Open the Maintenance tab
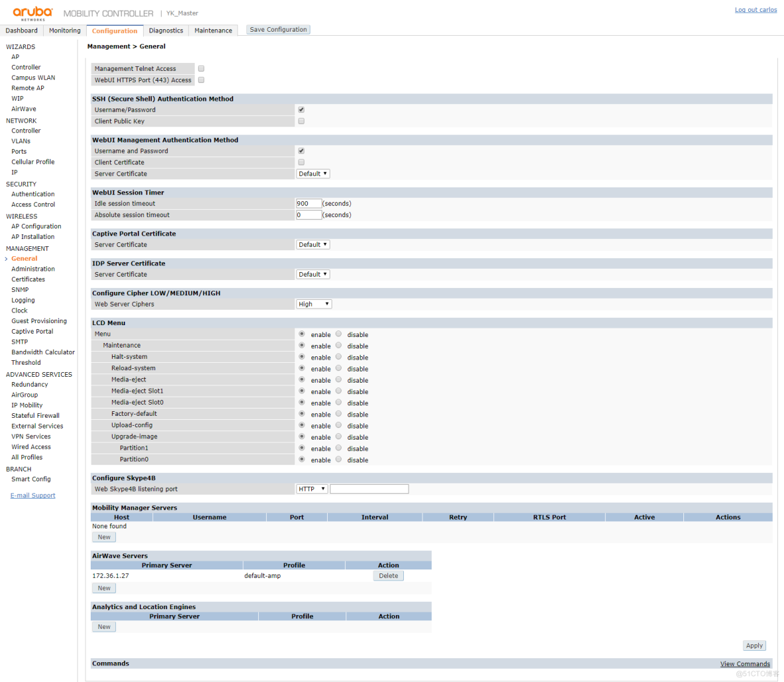The image size is (784, 682). tap(213, 30)
